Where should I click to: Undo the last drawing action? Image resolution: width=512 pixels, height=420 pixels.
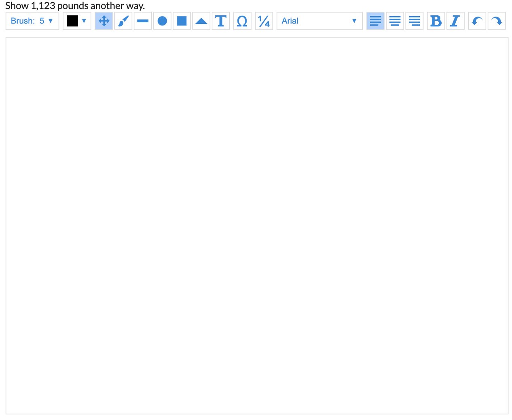tap(477, 21)
